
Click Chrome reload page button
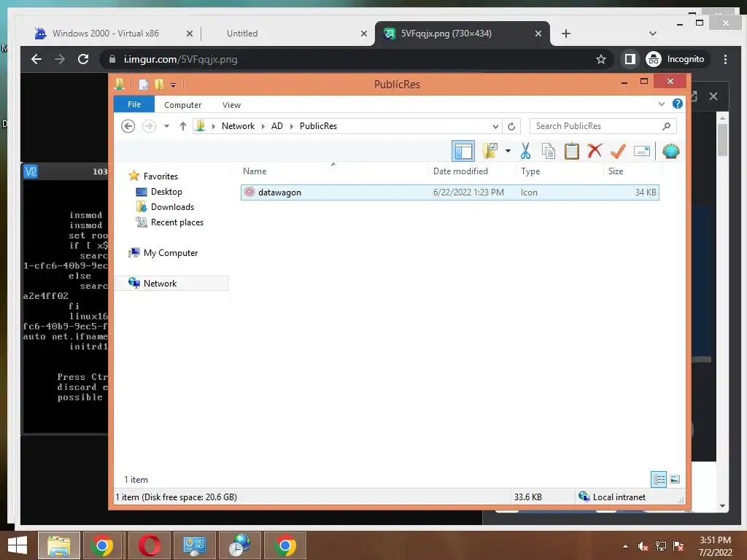83,59
